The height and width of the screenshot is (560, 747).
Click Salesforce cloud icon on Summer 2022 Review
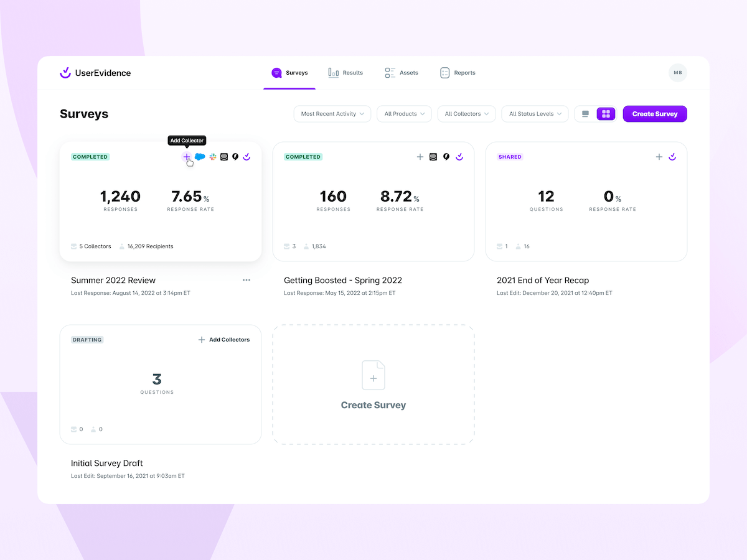pos(200,157)
